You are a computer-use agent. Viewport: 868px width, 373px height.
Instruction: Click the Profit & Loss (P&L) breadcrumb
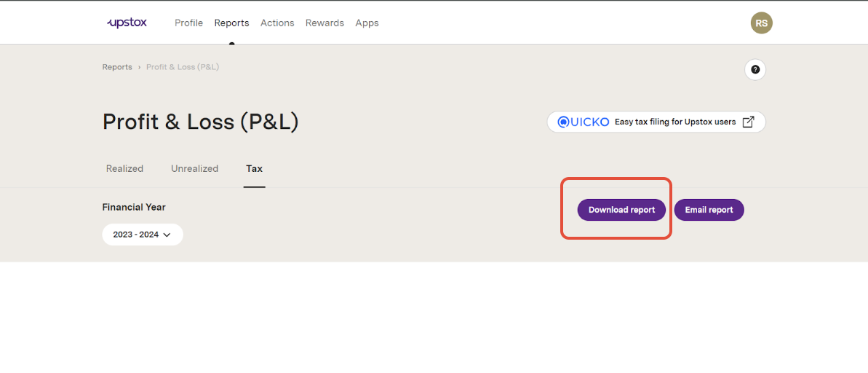tap(183, 67)
